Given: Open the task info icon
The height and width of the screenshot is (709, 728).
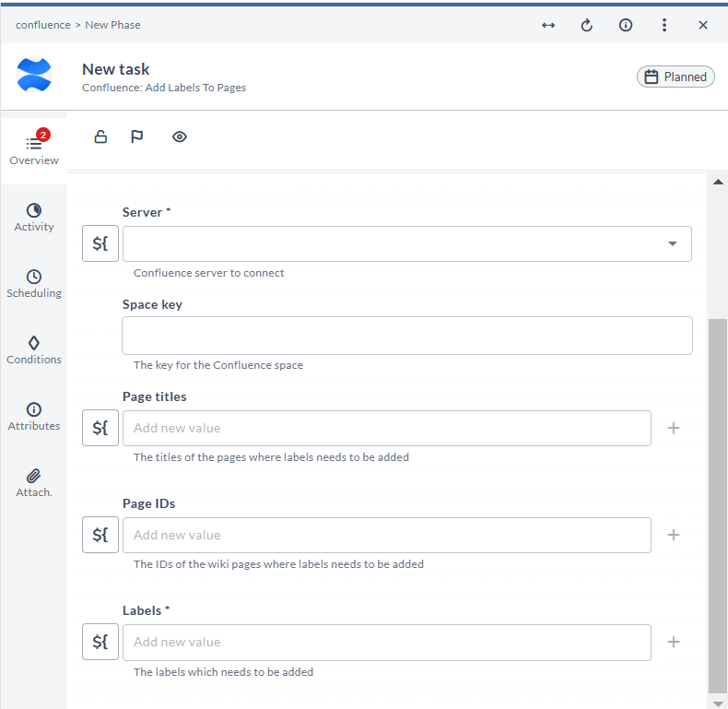Looking at the screenshot, I should coord(626,26).
